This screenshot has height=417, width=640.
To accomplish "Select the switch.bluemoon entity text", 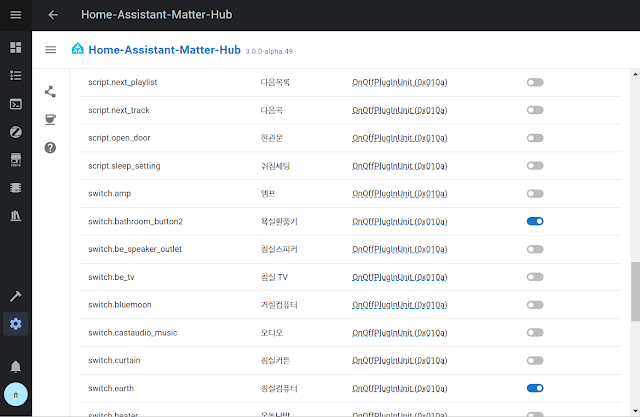I will pyautogui.click(x=120, y=305).
